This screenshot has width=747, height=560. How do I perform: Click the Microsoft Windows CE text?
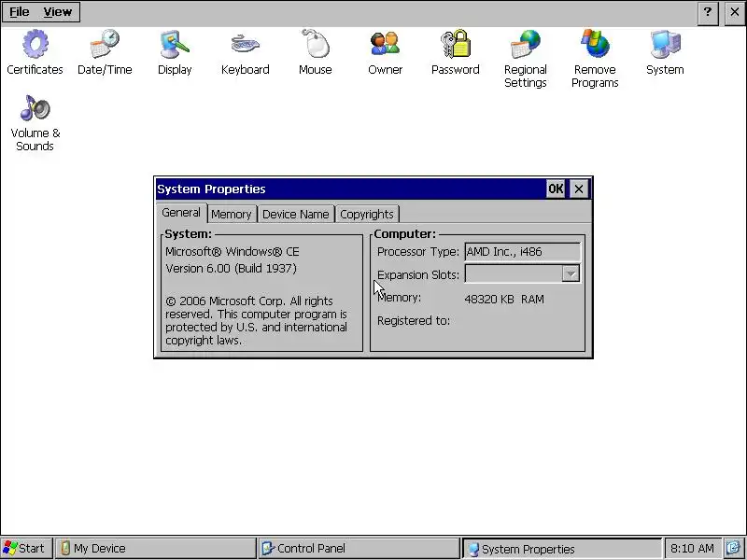pos(233,251)
